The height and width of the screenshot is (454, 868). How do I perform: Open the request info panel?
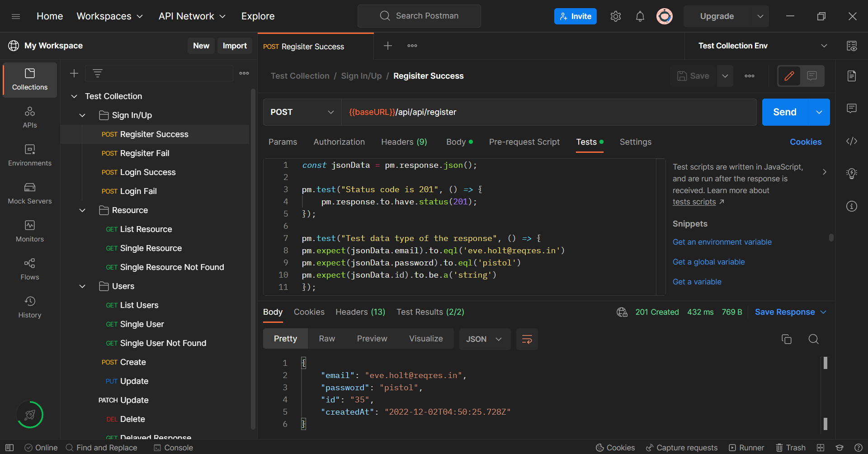click(x=852, y=206)
